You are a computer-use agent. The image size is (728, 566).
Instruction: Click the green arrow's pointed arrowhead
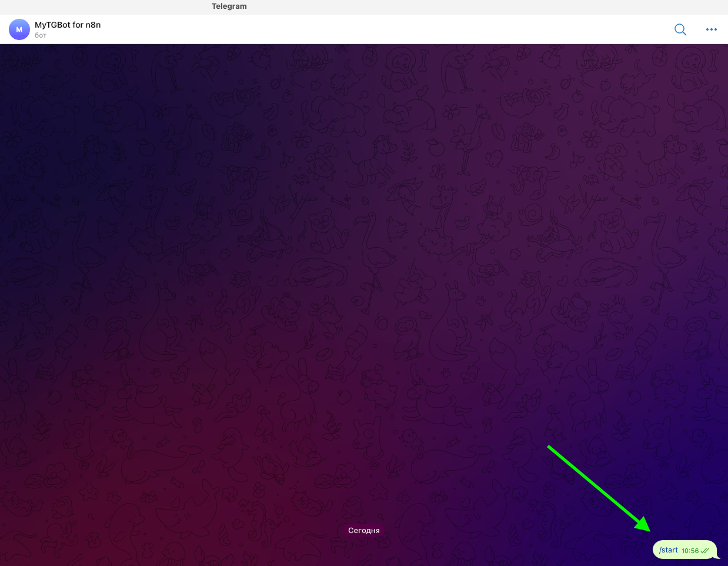[x=645, y=527]
